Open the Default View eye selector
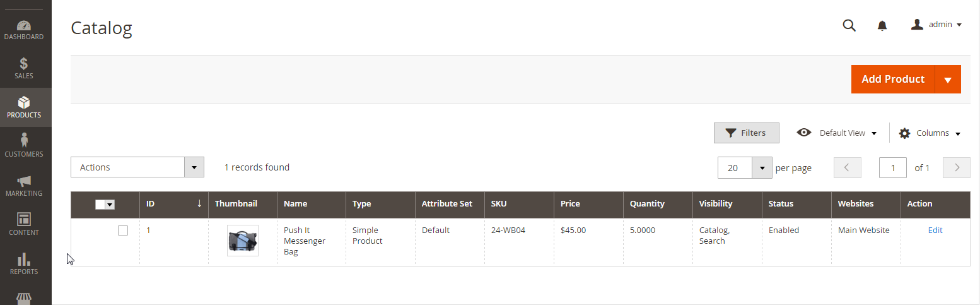 (837, 133)
